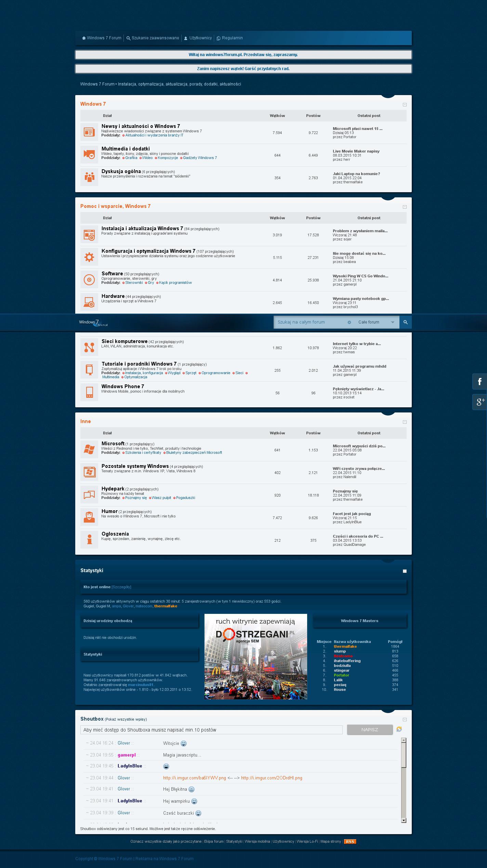This screenshot has height=868, width=487.
Task: Open the Facebook side tab
Action: point(480,381)
